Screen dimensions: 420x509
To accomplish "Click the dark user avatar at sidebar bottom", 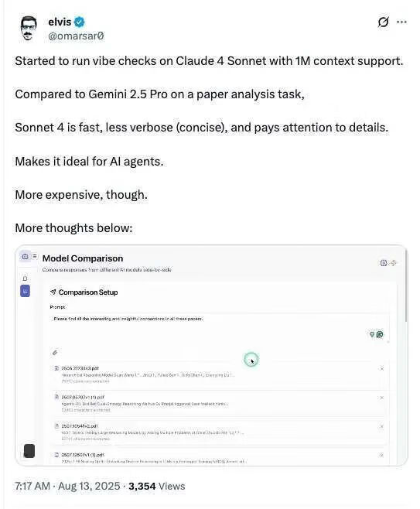I will click(x=29, y=451).
